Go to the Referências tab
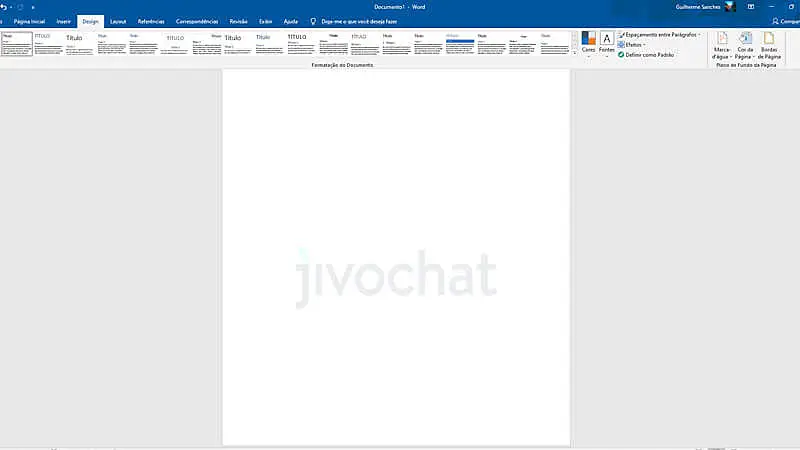The height and width of the screenshot is (450, 800). (x=151, y=20)
